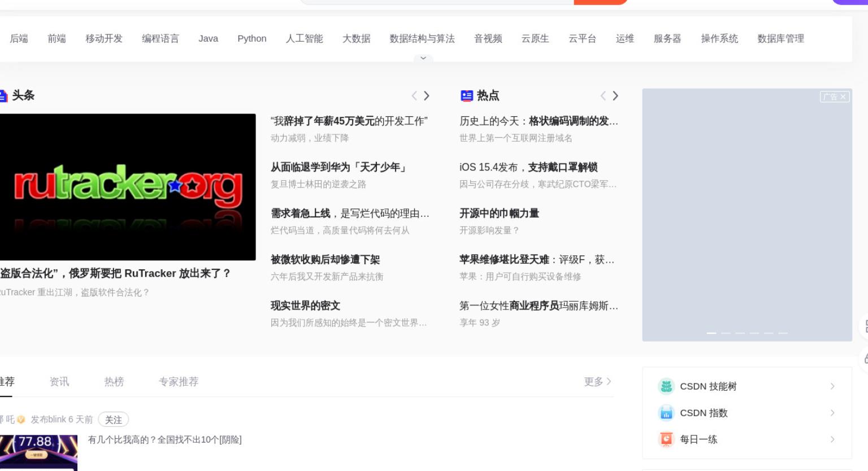Open article 现实世界的密文
The height and width of the screenshot is (471, 868).
click(305, 306)
